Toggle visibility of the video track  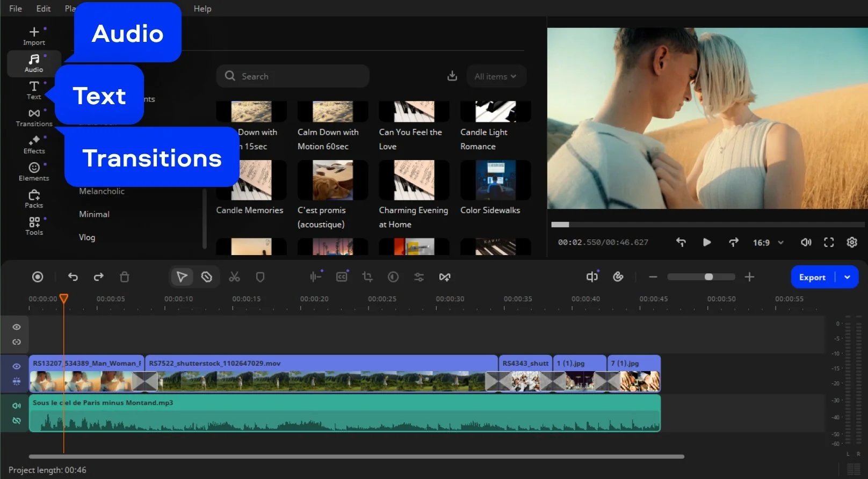(x=17, y=366)
